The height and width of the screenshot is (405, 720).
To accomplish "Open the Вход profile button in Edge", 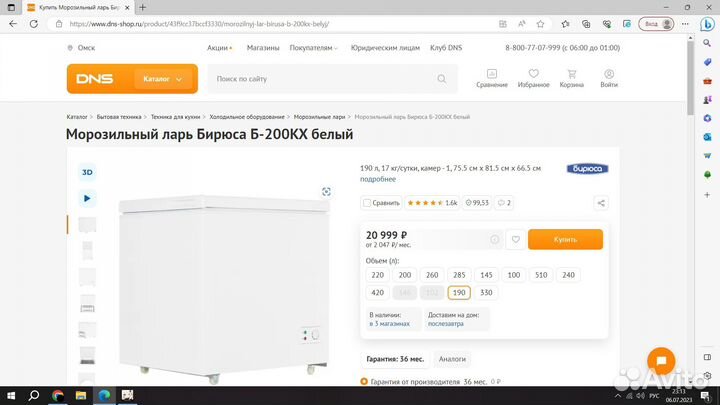I will coord(656,24).
